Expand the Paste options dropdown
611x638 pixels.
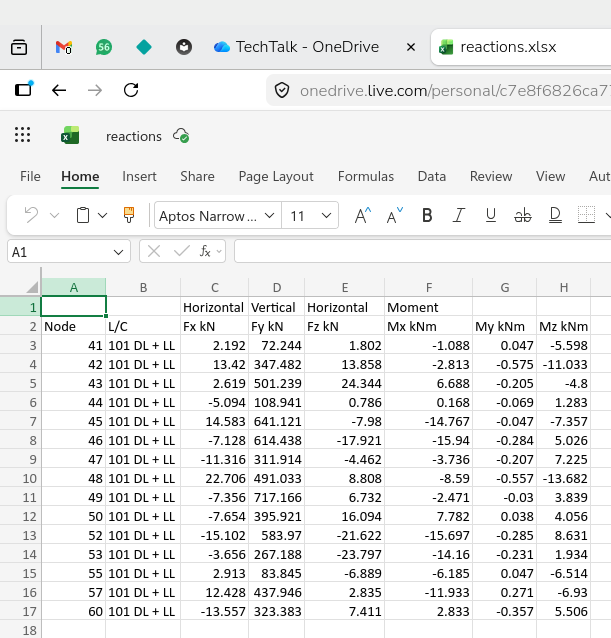pyautogui.click(x=103, y=215)
